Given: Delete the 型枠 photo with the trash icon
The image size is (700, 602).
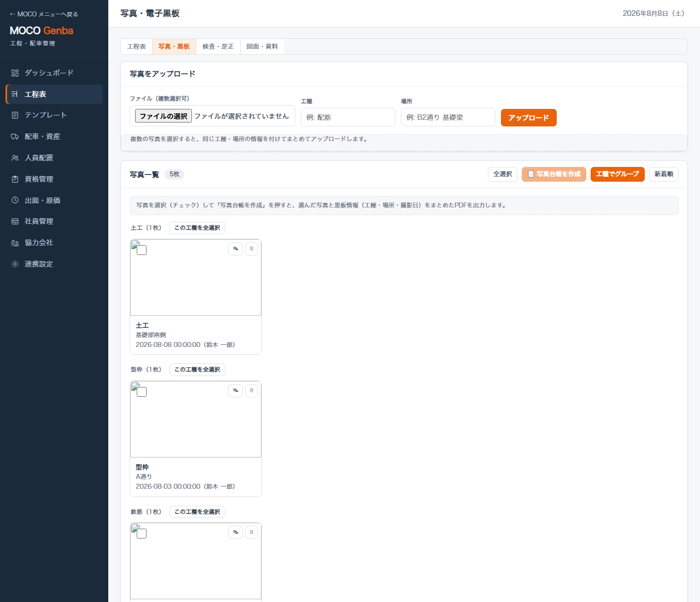Looking at the screenshot, I should (x=252, y=391).
